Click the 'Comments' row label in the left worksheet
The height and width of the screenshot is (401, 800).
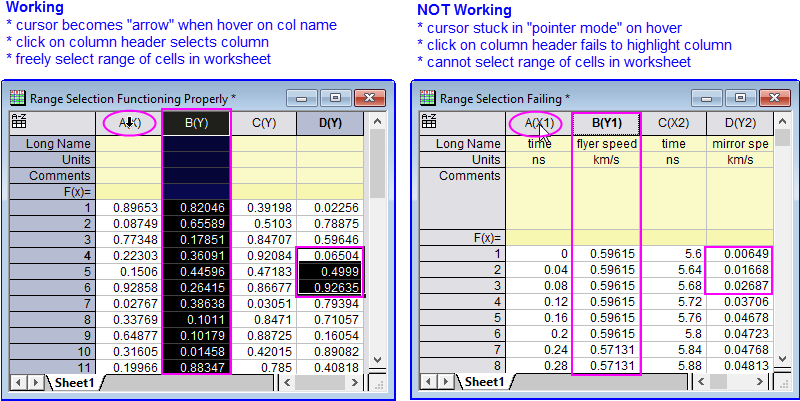click(53, 176)
